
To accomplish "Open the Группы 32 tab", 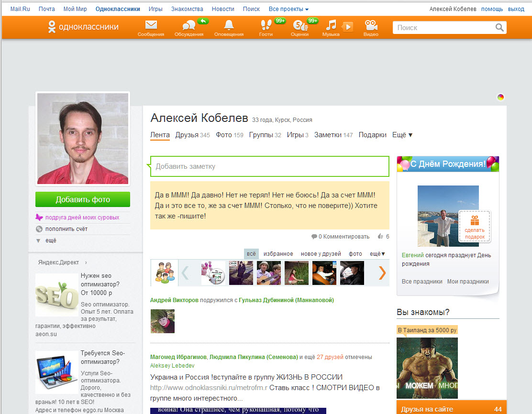I will click(265, 135).
